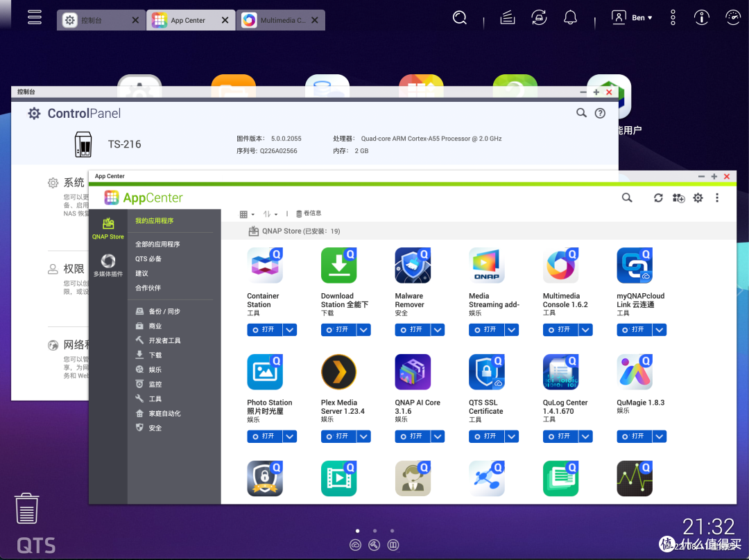Open QuLog Center with 打开 button

pos(560,437)
